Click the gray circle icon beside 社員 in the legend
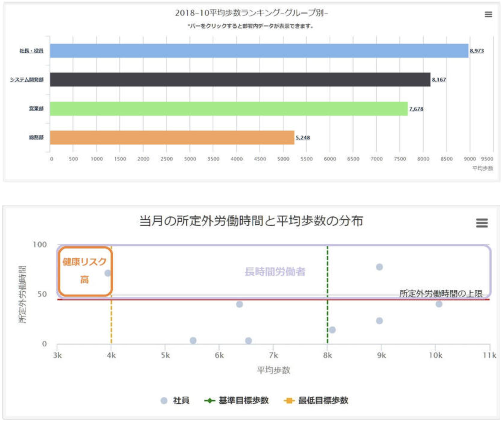504x422 pixels. click(164, 400)
